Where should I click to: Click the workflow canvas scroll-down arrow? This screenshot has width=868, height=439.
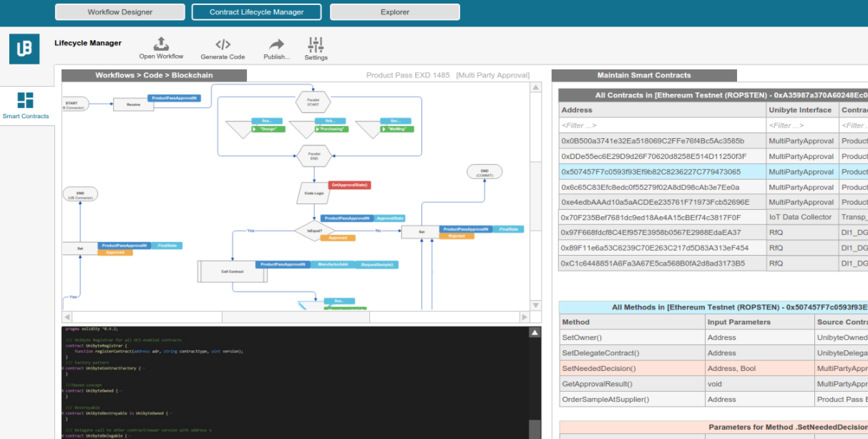[x=535, y=305]
